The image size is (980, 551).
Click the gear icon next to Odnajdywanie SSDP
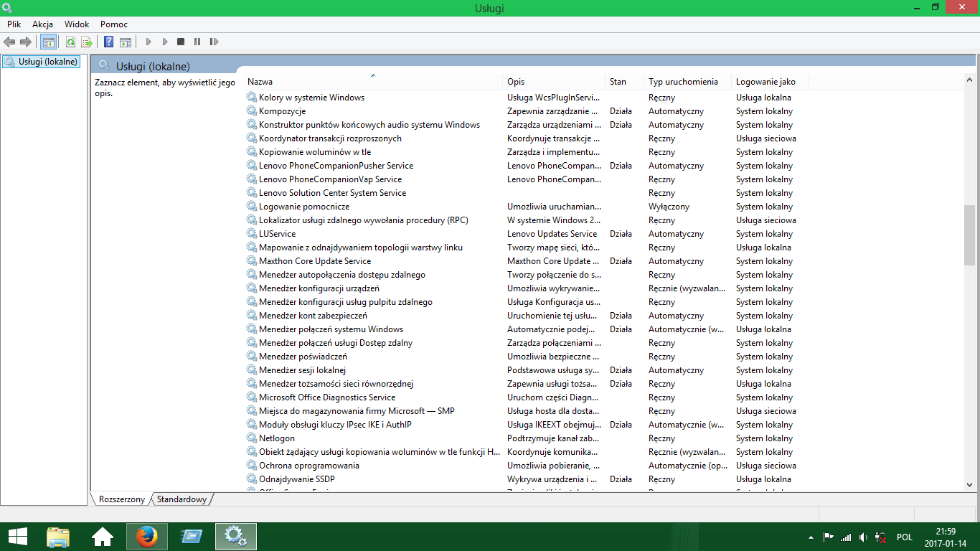(x=252, y=479)
